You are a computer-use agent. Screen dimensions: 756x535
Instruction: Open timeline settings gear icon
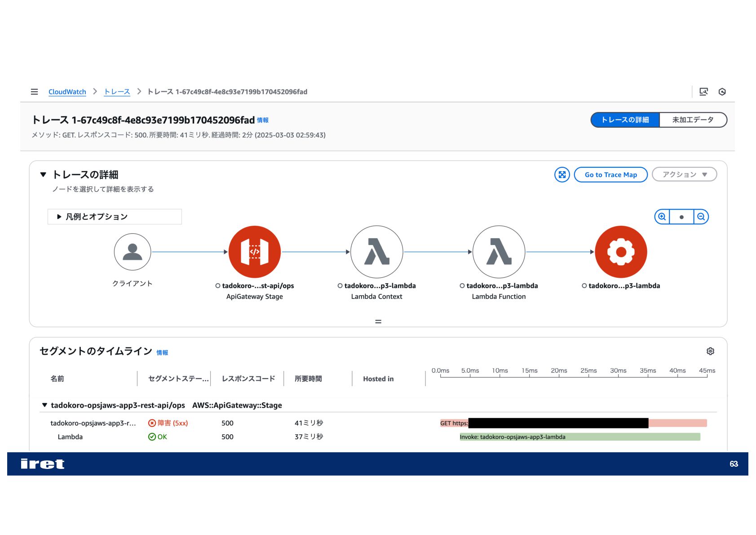coord(710,351)
